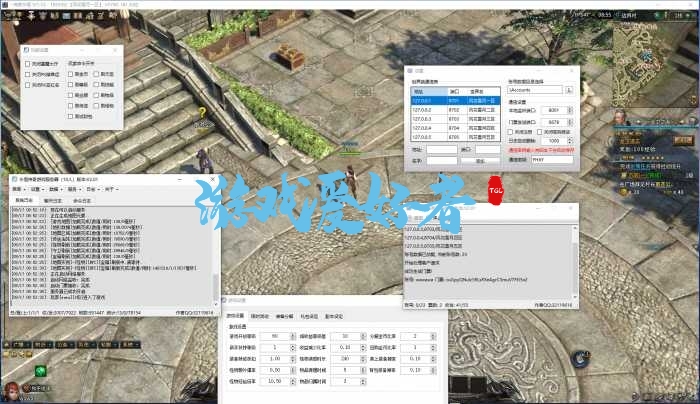Select the 127.0.0.4 server row
The width and height of the screenshot is (700, 404).
pyautogui.click(x=455, y=128)
